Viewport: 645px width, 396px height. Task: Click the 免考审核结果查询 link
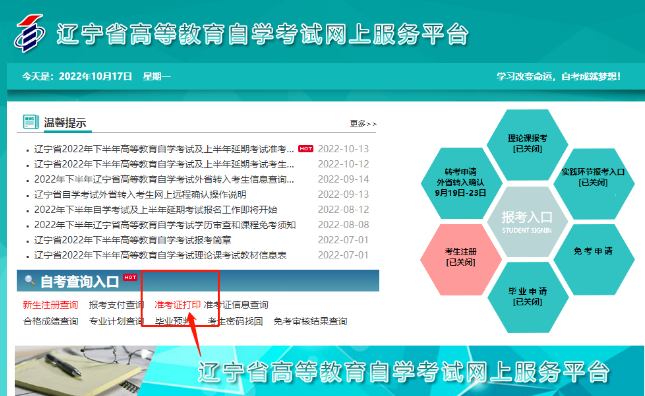pyautogui.click(x=310, y=321)
